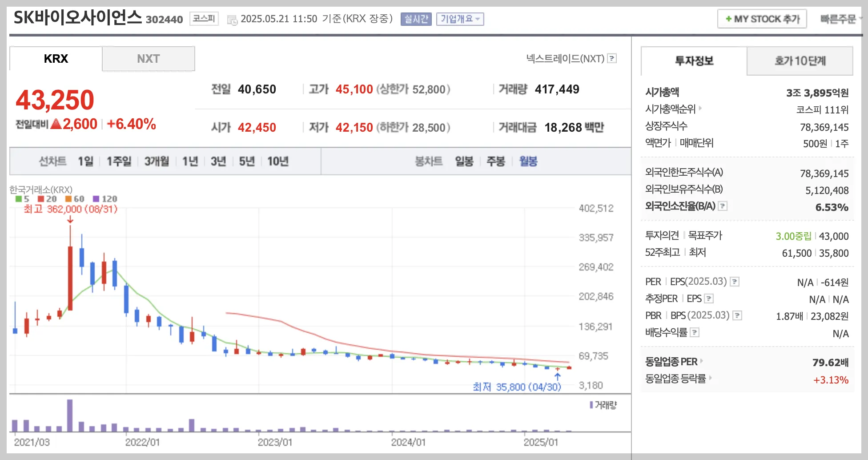Open help icon next to PER EPS(2025.03)
This screenshot has height=460, width=868.
tap(735, 282)
